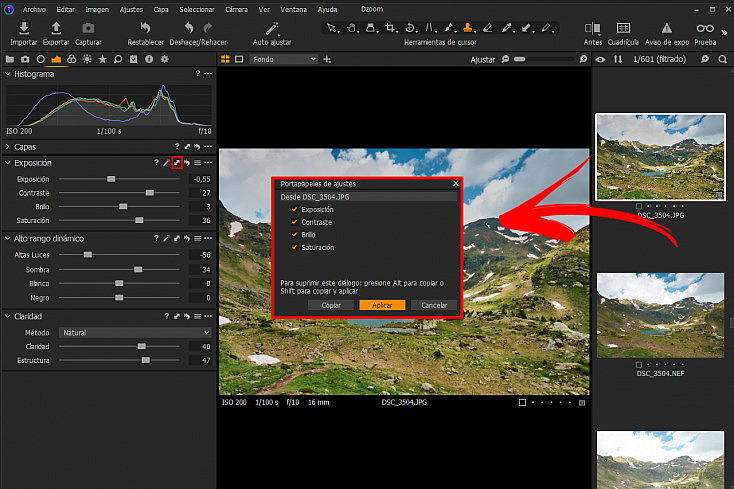Switch to multi-view grid layout icon
The width and height of the screenshot is (734, 489).
click(225, 59)
